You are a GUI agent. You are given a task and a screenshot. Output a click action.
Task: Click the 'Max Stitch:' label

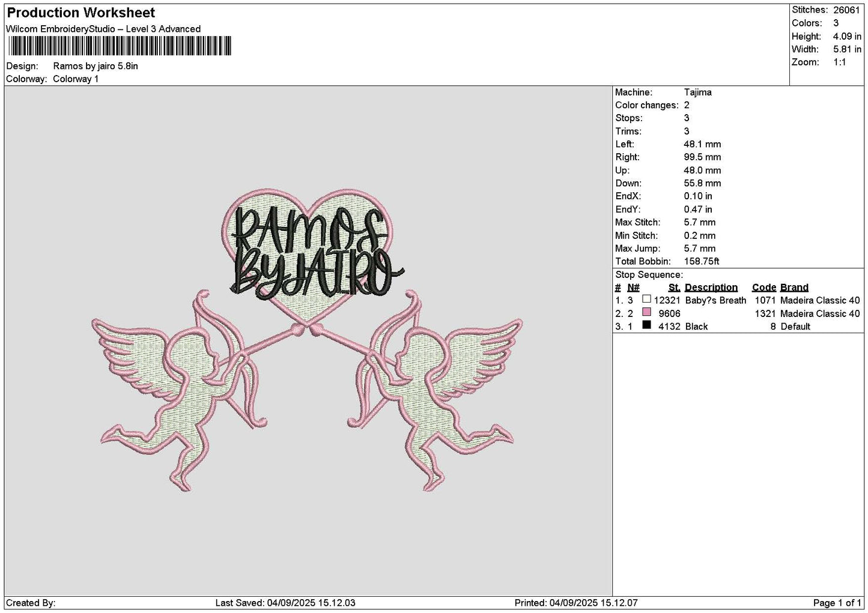(x=638, y=222)
